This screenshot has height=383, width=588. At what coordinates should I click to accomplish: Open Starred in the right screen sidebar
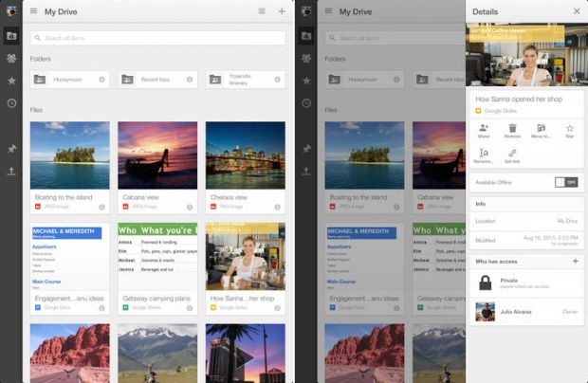tap(306, 81)
